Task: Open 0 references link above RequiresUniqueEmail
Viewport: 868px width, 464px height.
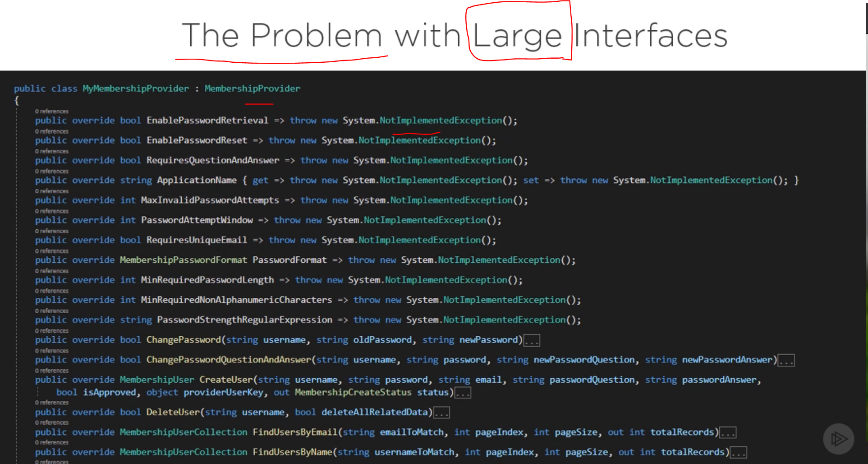Action: pos(52,231)
